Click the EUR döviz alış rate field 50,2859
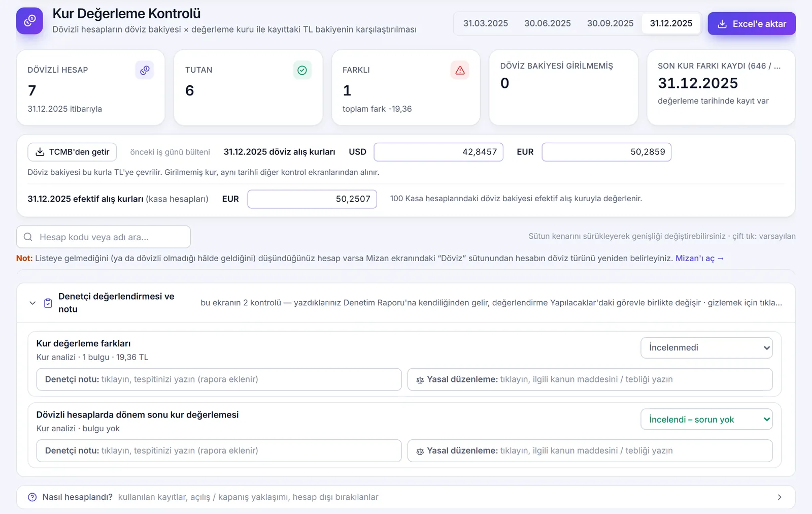Screen dimensions: 812x514 tap(606, 152)
